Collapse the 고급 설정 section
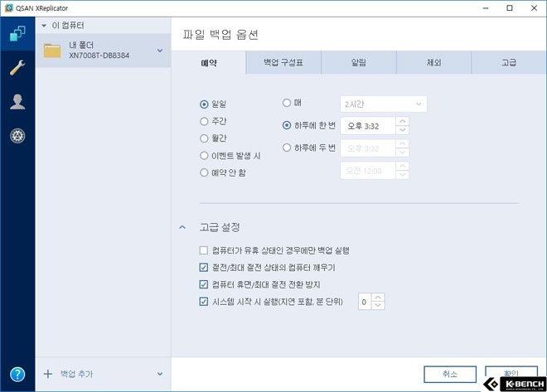 pyautogui.click(x=182, y=227)
